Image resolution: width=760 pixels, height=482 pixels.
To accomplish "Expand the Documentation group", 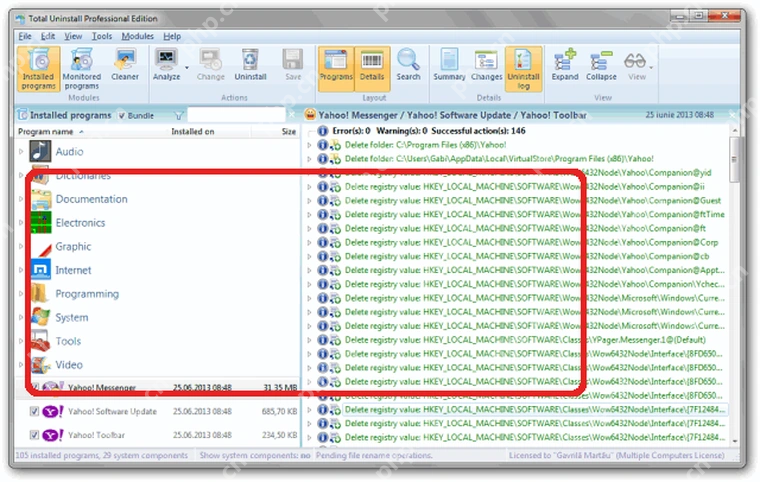I will point(21,199).
